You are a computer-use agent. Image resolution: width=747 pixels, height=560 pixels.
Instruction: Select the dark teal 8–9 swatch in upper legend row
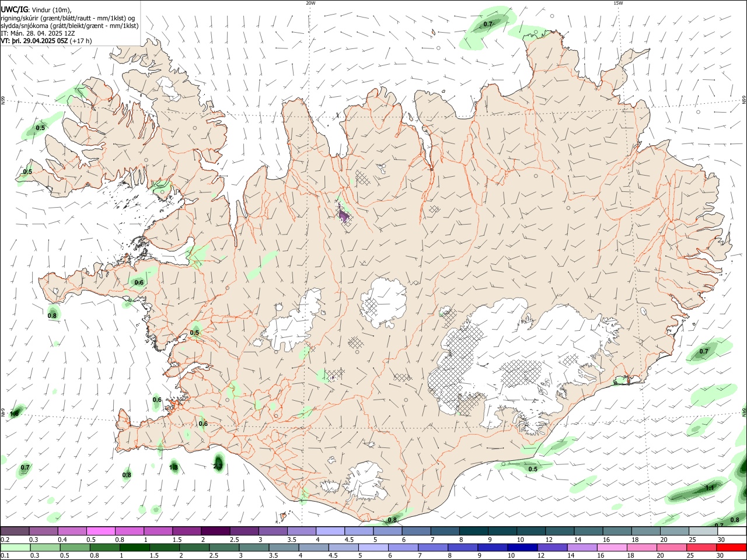473,531
